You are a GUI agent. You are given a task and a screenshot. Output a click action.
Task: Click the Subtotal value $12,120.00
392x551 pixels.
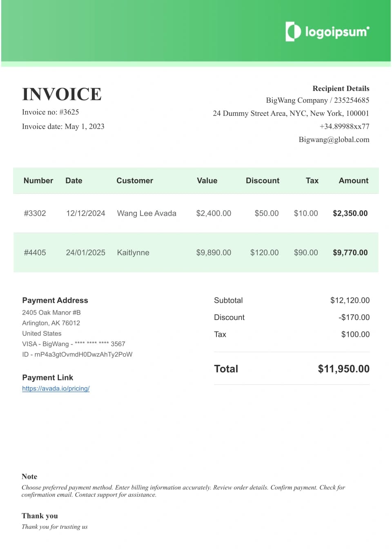coord(350,300)
